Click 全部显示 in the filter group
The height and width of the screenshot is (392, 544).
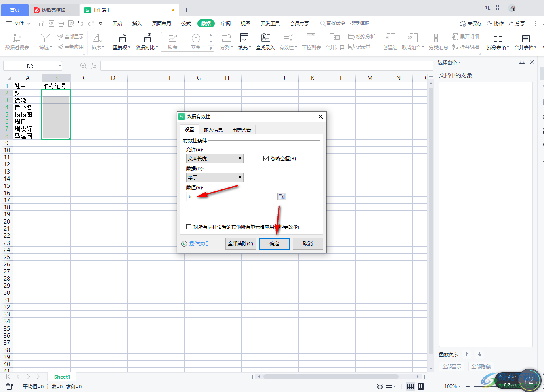coord(70,36)
